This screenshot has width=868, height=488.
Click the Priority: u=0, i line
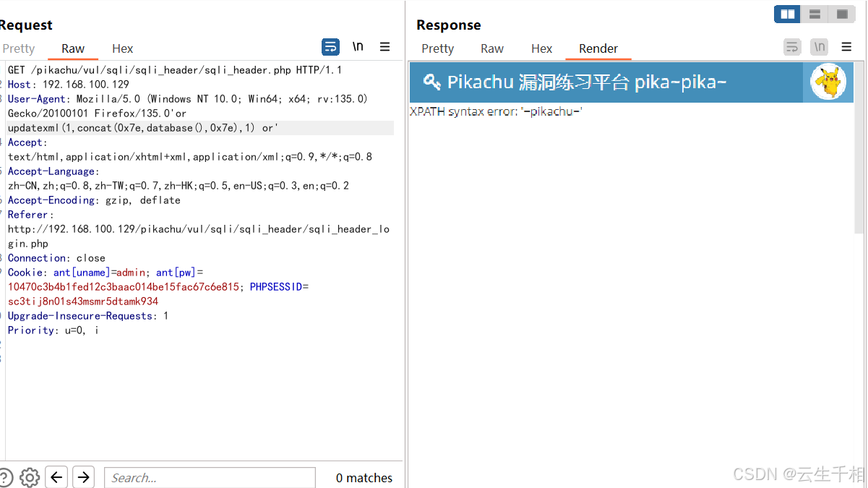click(53, 330)
